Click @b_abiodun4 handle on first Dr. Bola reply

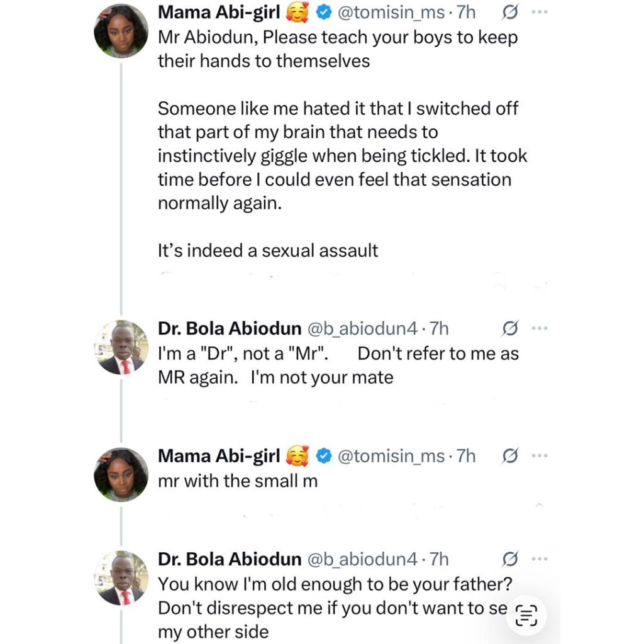[361, 328]
